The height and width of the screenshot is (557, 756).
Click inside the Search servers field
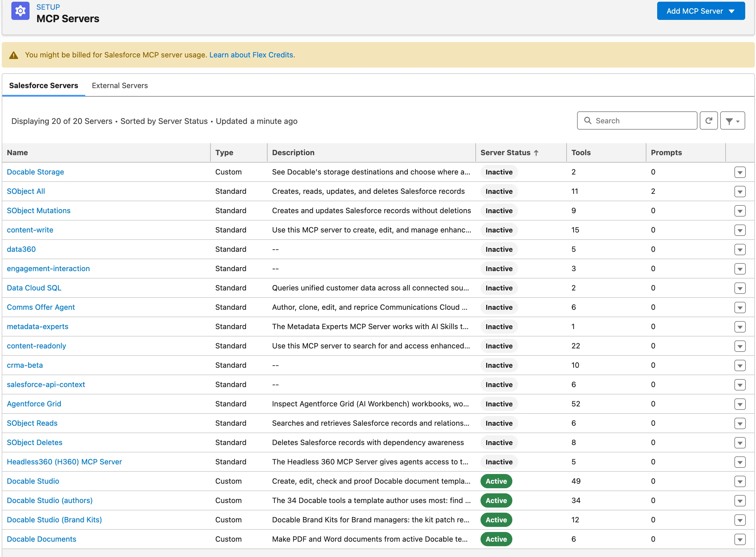(637, 121)
